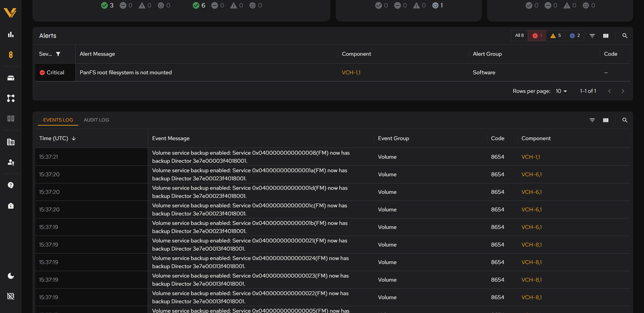Open VCH-6,1 link for service ...001a event
This screenshot has height=313, width=644.
tap(531, 175)
